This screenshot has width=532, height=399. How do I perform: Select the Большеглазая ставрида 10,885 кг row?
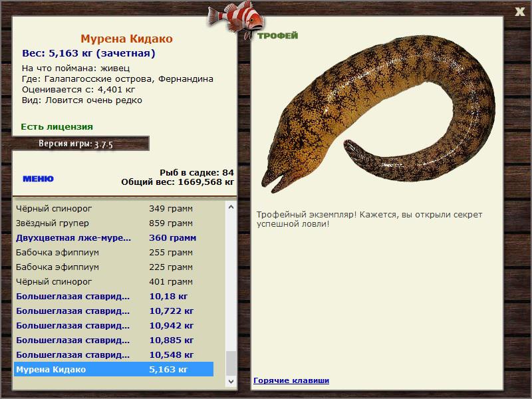coord(114,340)
